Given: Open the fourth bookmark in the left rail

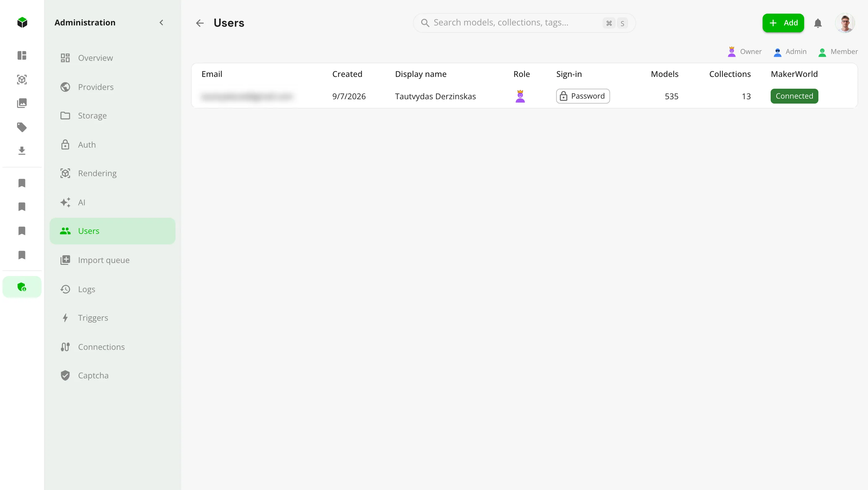Looking at the screenshot, I should click(x=22, y=255).
